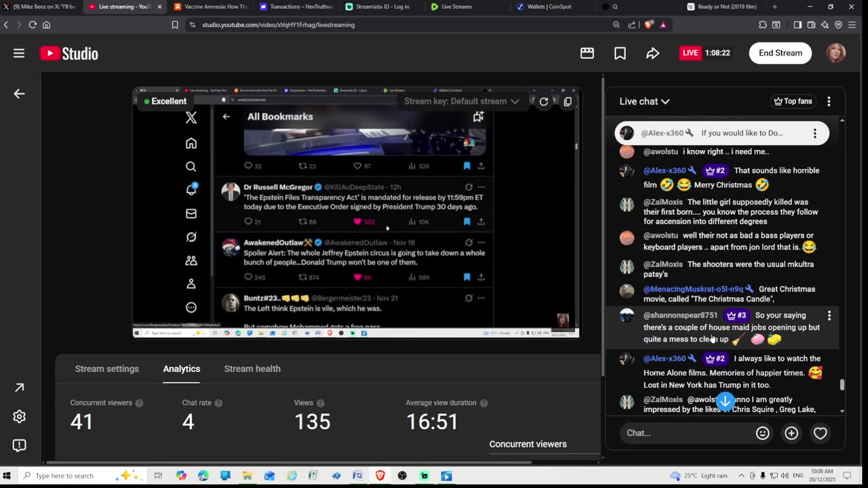Open pinned message three-dot menu
This screenshot has height=488, width=868.
click(814, 134)
